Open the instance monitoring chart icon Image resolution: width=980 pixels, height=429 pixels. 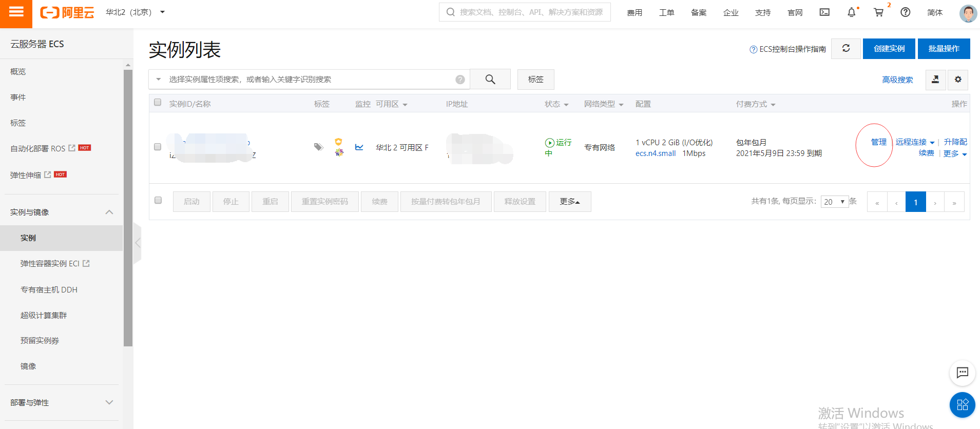point(359,147)
